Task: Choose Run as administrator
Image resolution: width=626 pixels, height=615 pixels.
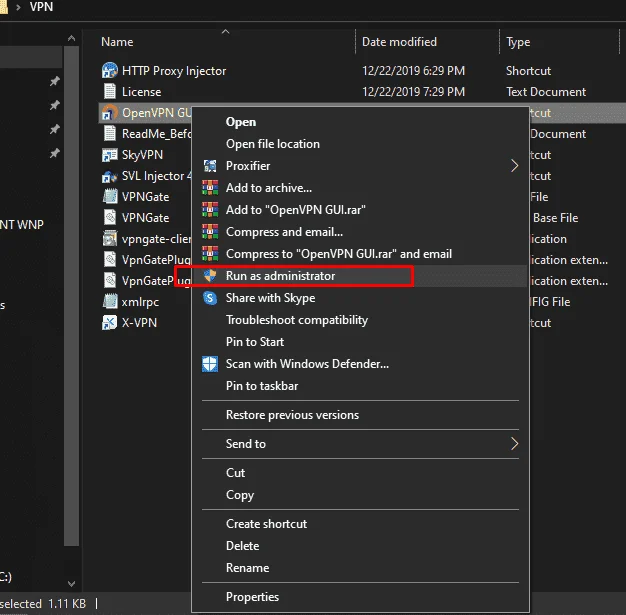Action: pos(281,276)
